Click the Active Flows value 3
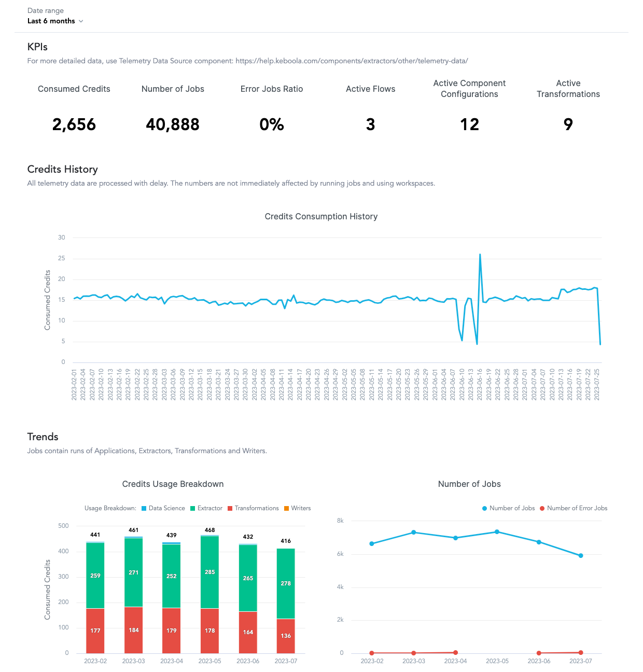Screen dimensions: 643x672 pyautogui.click(x=370, y=124)
